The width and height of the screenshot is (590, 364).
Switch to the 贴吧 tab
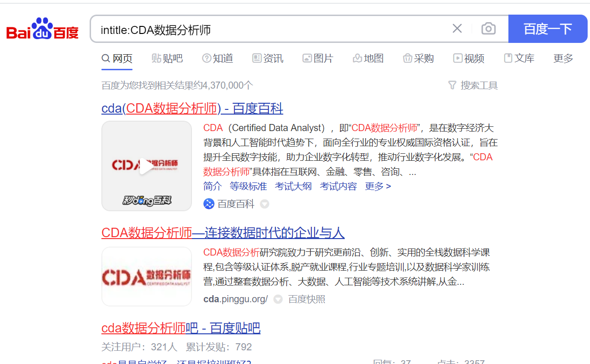[x=167, y=58]
